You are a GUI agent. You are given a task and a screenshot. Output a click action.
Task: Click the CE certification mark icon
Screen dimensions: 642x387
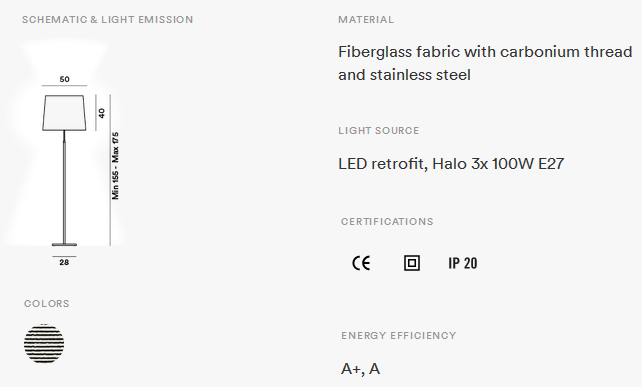[x=361, y=263]
